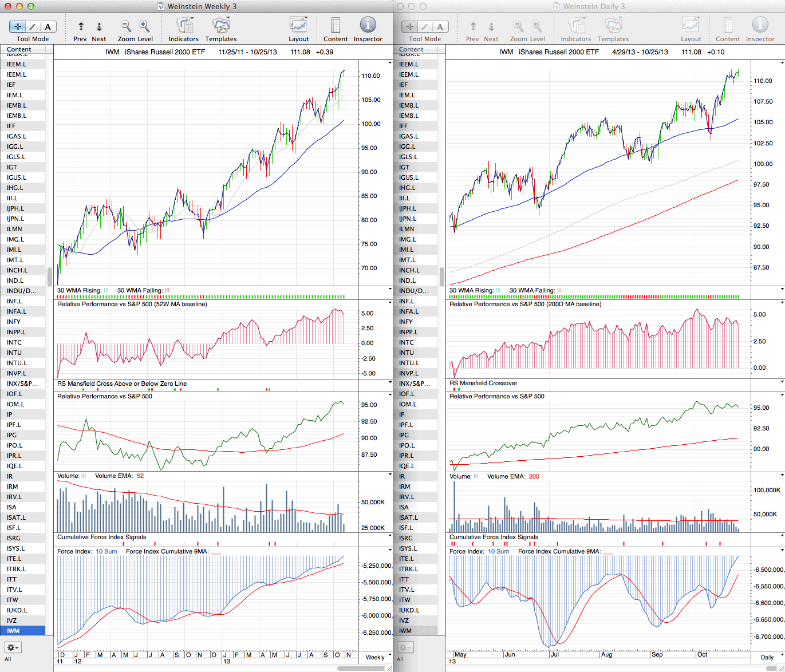Select crosshair tool mode in Weekly window
Viewport: 785px width, 672px height.
(x=18, y=26)
